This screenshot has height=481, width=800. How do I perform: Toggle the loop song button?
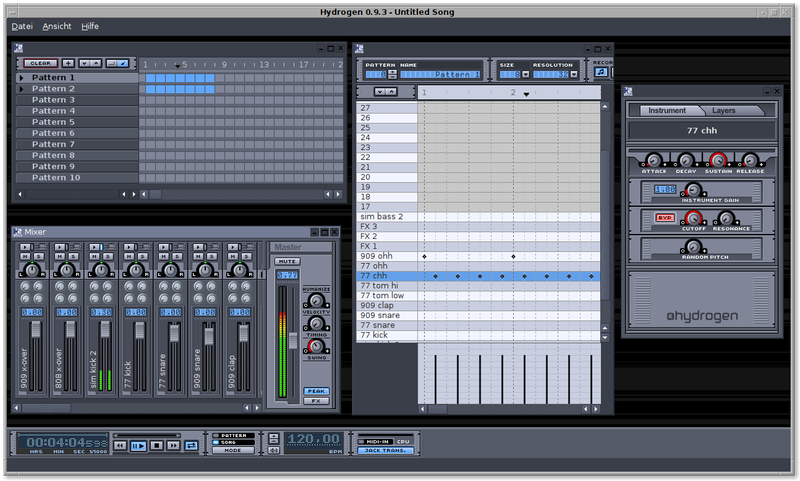[192, 445]
